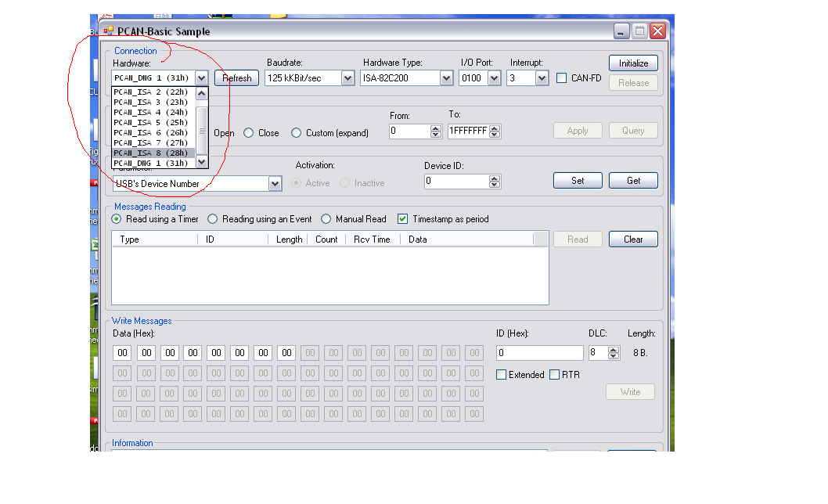Click hardware list scroll up arrow

[202, 93]
